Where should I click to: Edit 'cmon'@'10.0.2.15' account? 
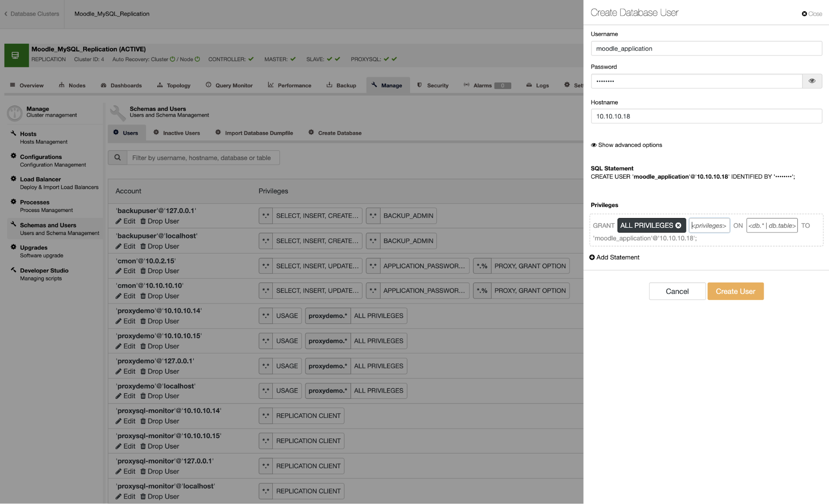126,271
